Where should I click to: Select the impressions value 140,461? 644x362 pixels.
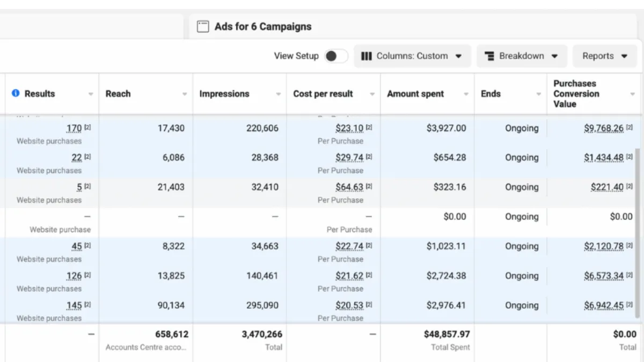[262, 276]
